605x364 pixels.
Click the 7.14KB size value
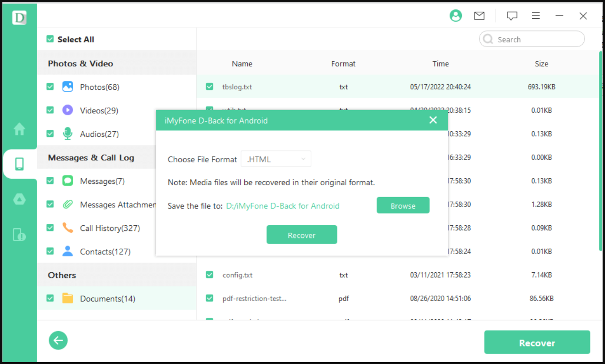(541, 275)
